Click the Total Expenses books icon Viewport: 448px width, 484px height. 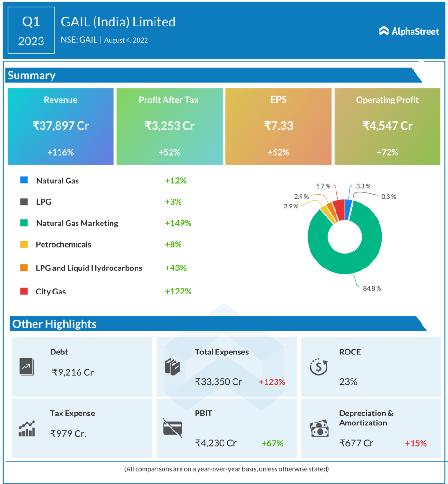coord(172,366)
